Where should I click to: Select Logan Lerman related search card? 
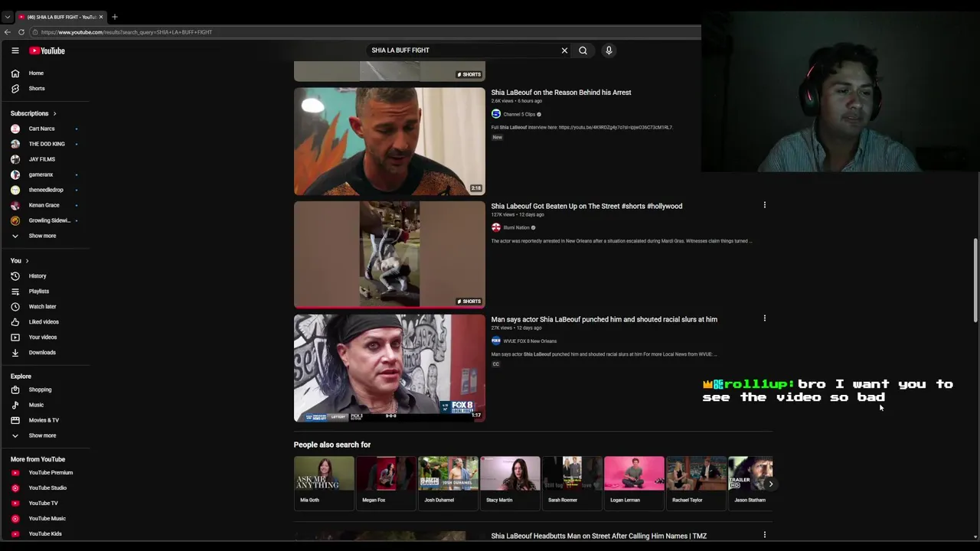point(634,482)
